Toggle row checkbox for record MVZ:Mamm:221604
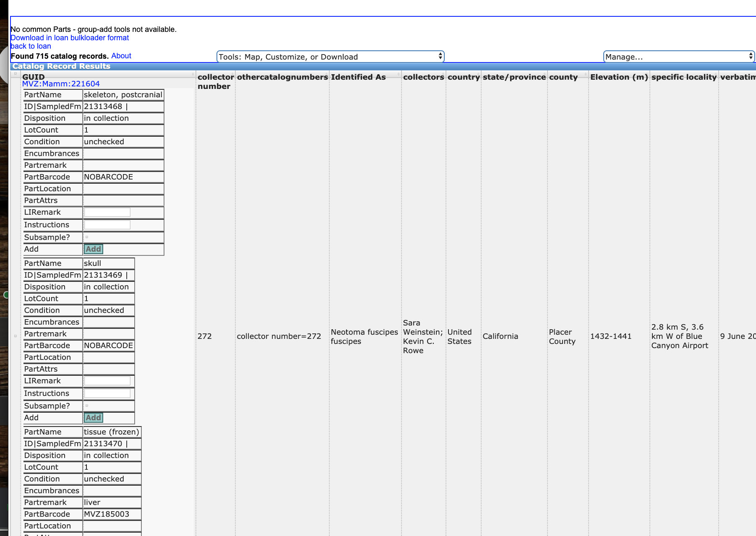Image resolution: width=756 pixels, height=536 pixels. click(16, 336)
